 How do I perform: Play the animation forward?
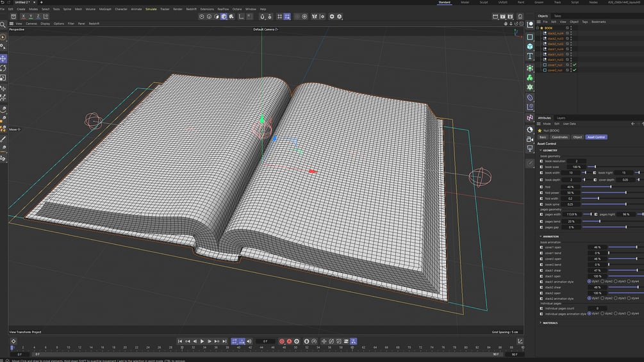tap(202, 341)
